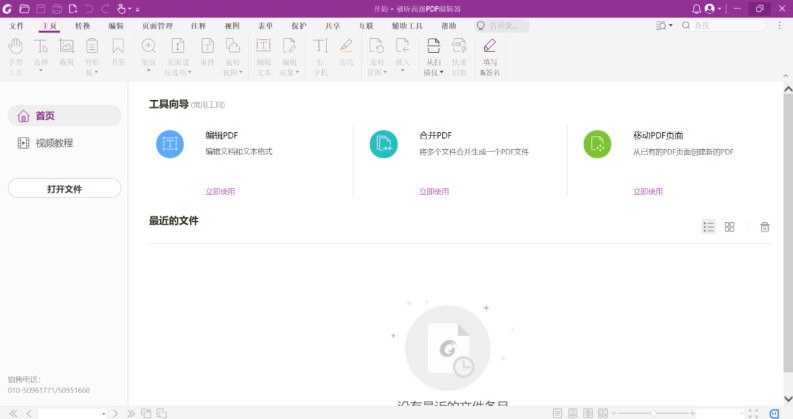Open notifications bell icon

(x=696, y=8)
